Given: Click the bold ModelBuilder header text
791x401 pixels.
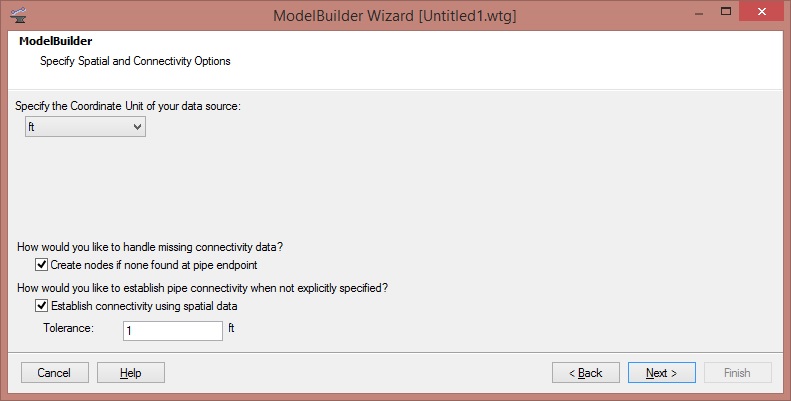Looking at the screenshot, I should click(x=56, y=43).
